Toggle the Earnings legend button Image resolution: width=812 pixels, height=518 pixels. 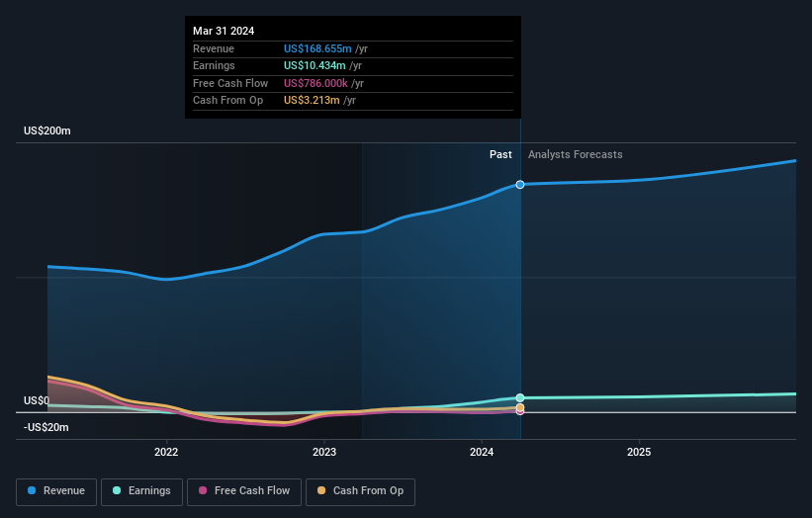[x=141, y=491]
